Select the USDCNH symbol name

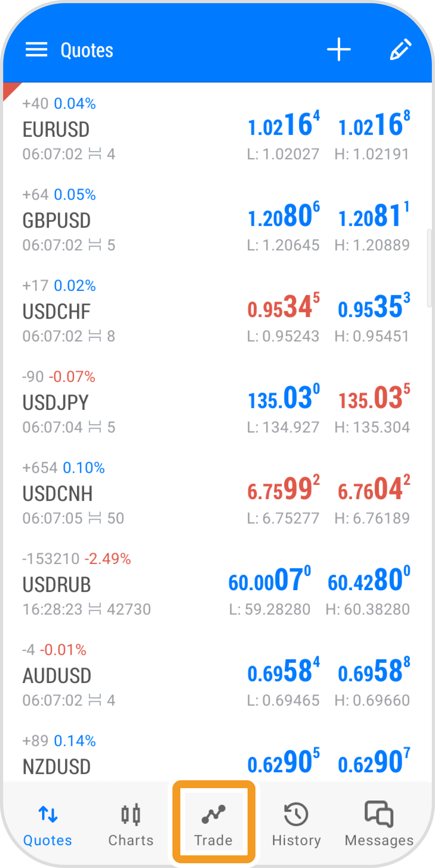tap(58, 494)
